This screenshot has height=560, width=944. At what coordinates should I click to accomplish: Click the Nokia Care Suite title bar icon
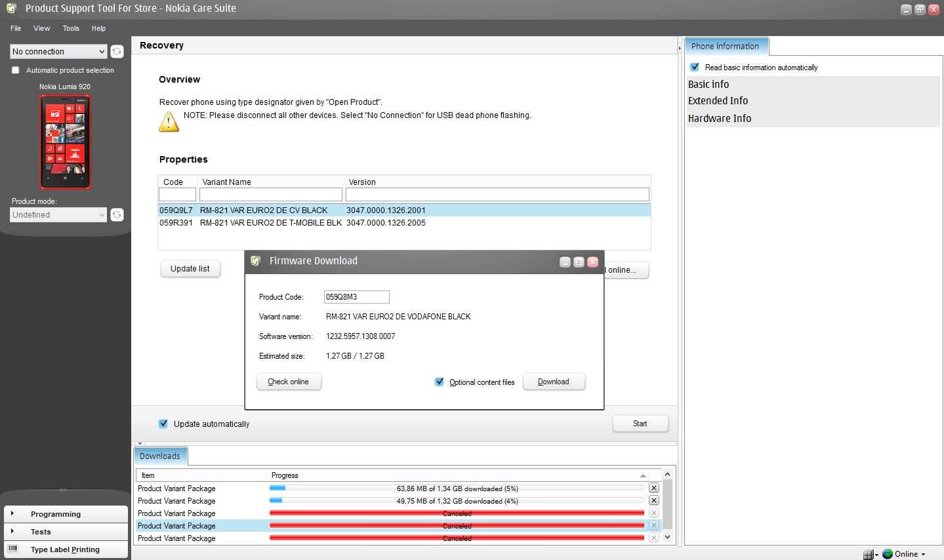click(11, 9)
